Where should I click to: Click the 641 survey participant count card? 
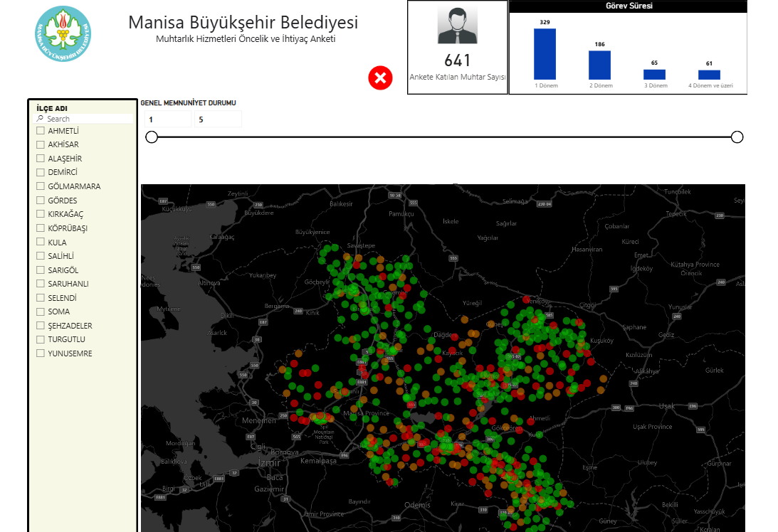tap(457, 60)
